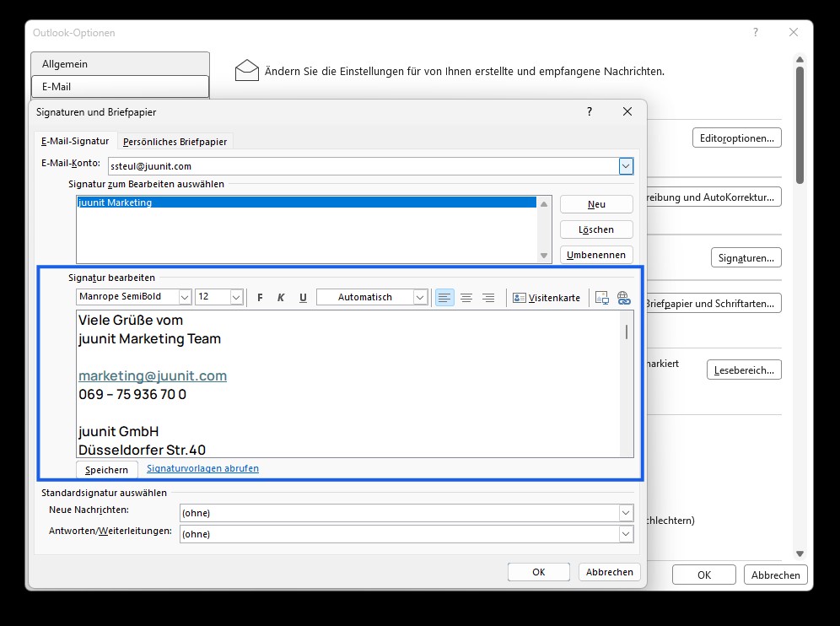Click Abbrechen in Outlook-Optionen window
This screenshot has height=626, width=840.
775,575
